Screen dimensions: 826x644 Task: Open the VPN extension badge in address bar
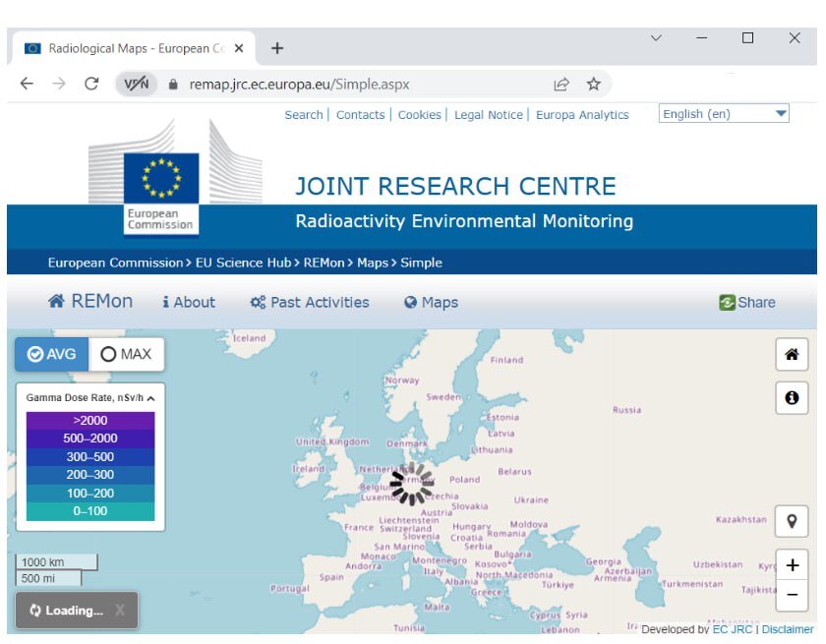[137, 84]
